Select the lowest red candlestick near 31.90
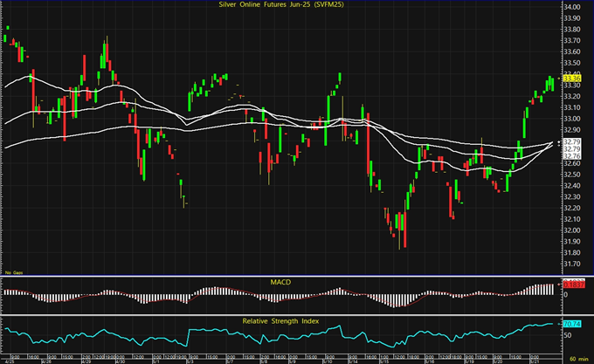594x364 pixels. point(404,231)
